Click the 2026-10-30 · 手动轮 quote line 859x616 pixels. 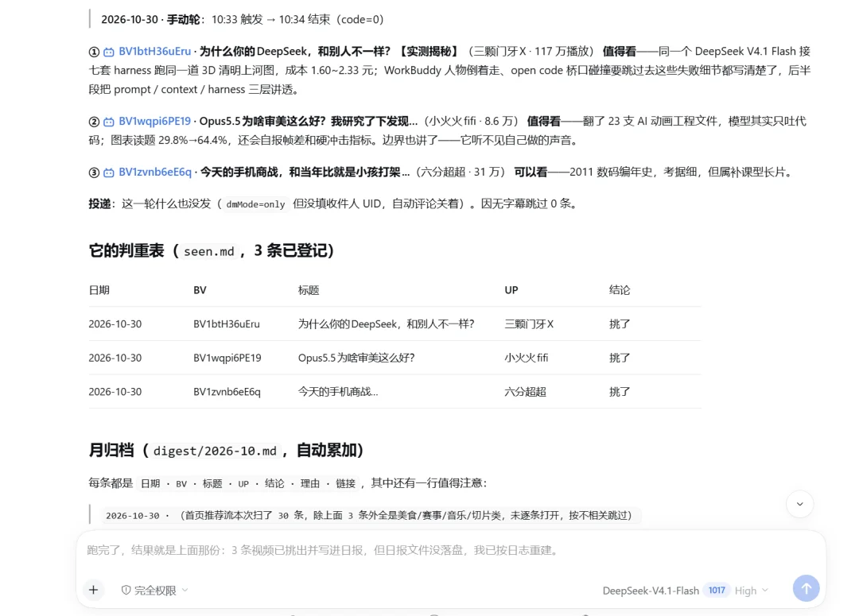pyautogui.click(x=242, y=20)
